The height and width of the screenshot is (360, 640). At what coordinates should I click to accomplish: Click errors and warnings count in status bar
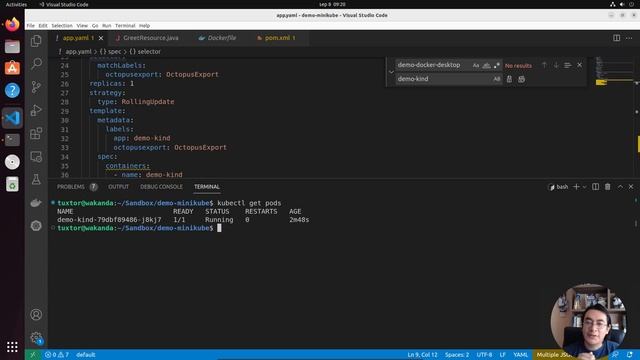click(x=57, y=355)
